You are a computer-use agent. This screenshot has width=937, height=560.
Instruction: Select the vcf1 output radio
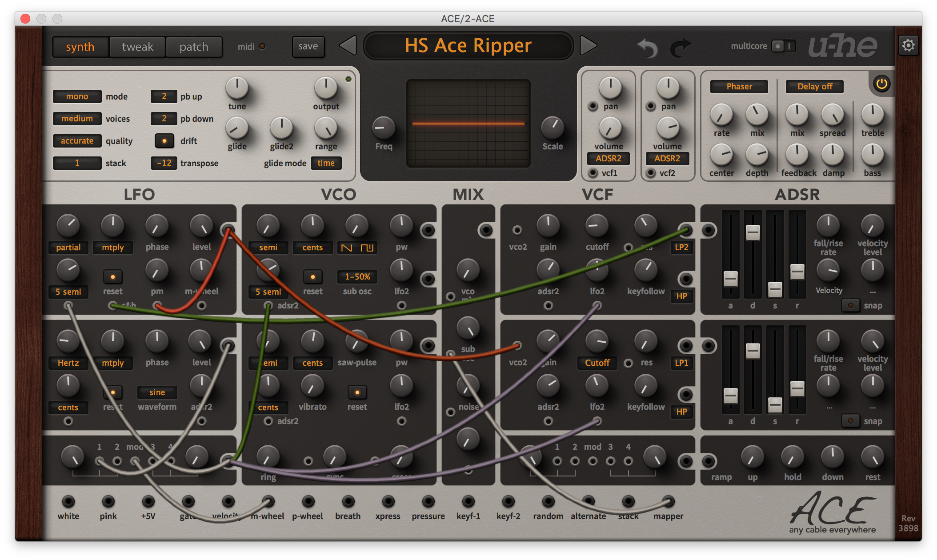click(593, 173)
